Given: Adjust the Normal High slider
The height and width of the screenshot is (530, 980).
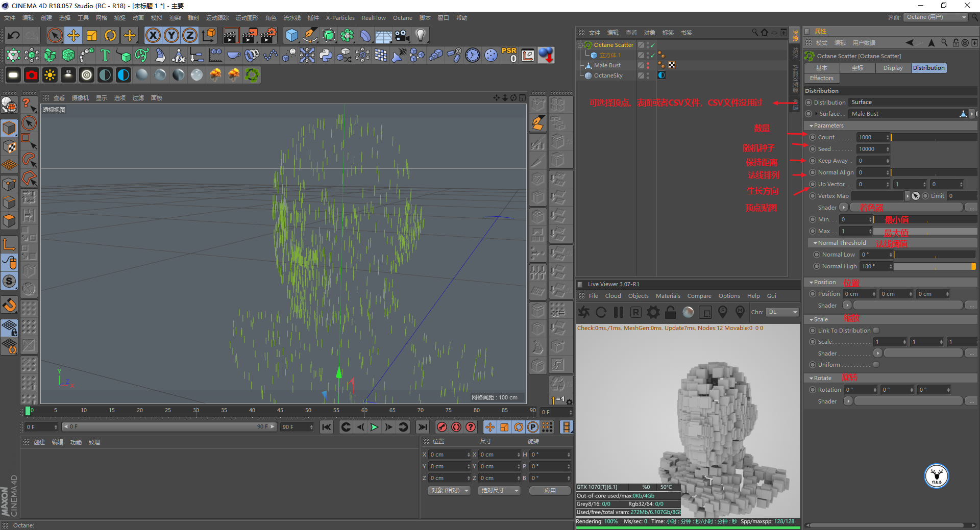Looking at the screenshot, I should click(935, 266).
